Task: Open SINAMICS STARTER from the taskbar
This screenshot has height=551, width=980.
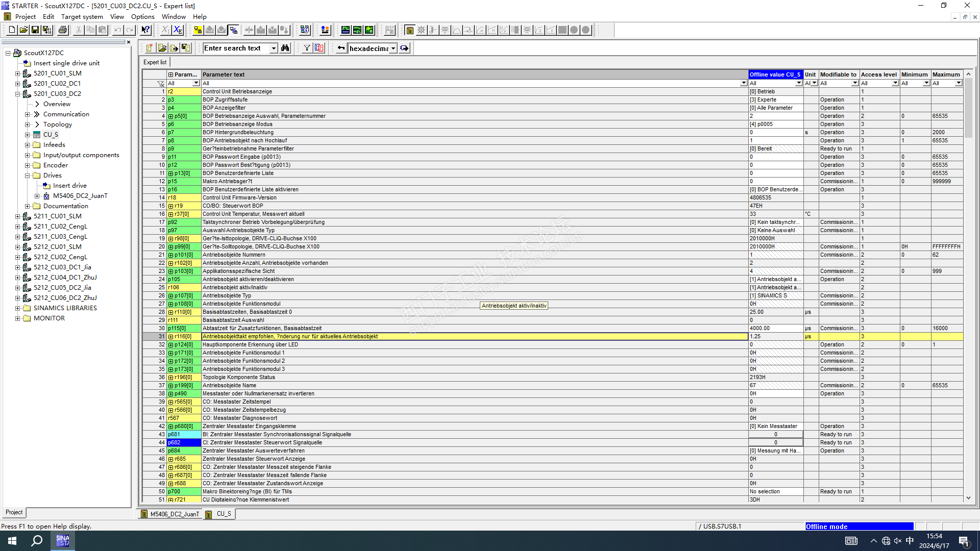Action: point(63,541)
